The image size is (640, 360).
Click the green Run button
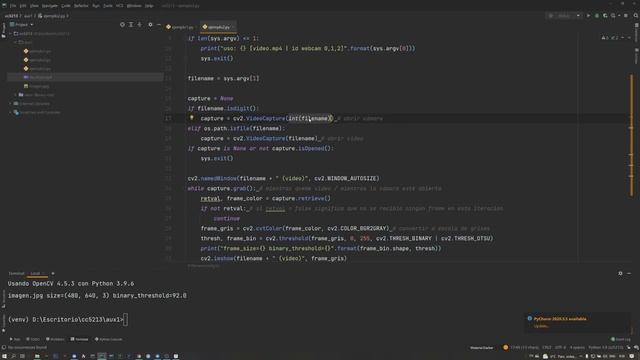[x=588, y=16]
